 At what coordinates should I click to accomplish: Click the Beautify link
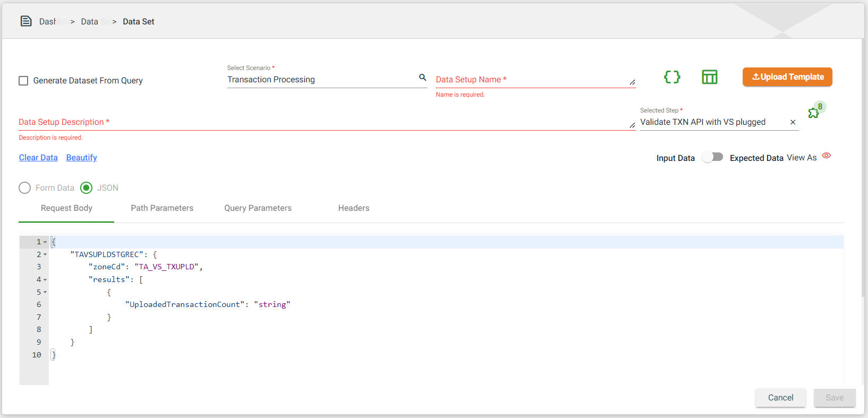point(81,158)
